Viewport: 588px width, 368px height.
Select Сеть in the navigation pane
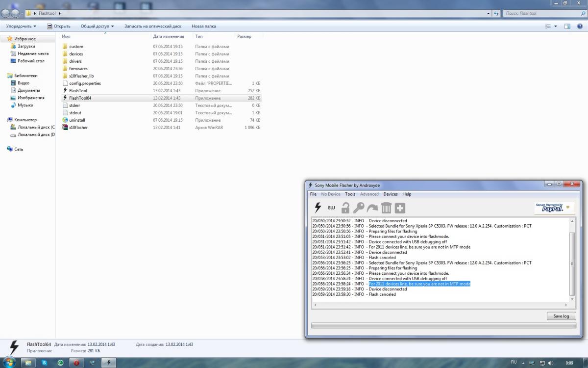(x=19, y=149)
